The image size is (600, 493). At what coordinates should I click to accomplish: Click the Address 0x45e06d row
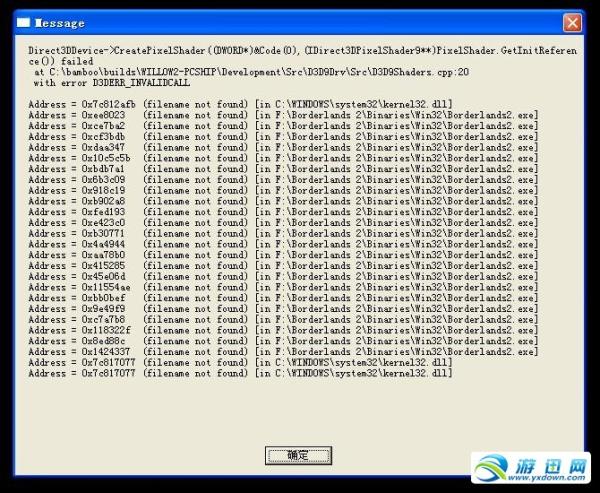283,276
